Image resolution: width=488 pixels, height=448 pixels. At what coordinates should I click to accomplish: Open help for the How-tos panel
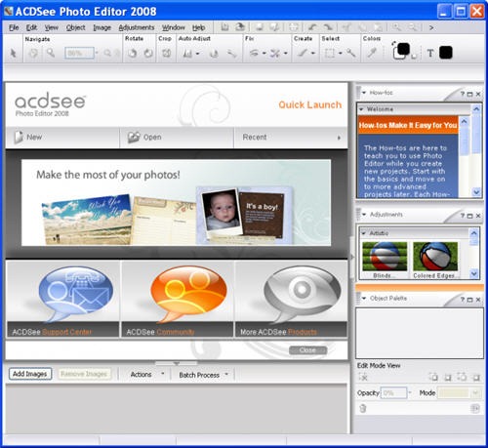pyautogui.click(x=463, y=94)
